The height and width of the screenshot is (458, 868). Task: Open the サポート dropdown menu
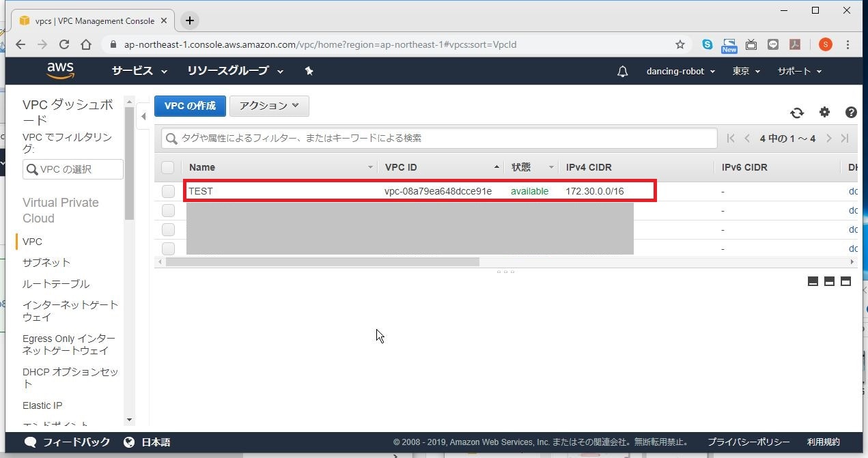point(800,71)
